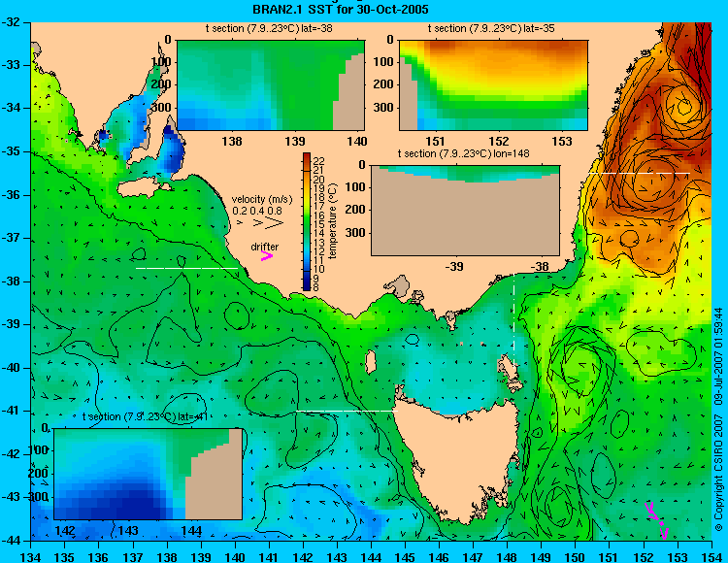
Task: Click the value 15 on the temperature scale
Action: click(319, 224)
